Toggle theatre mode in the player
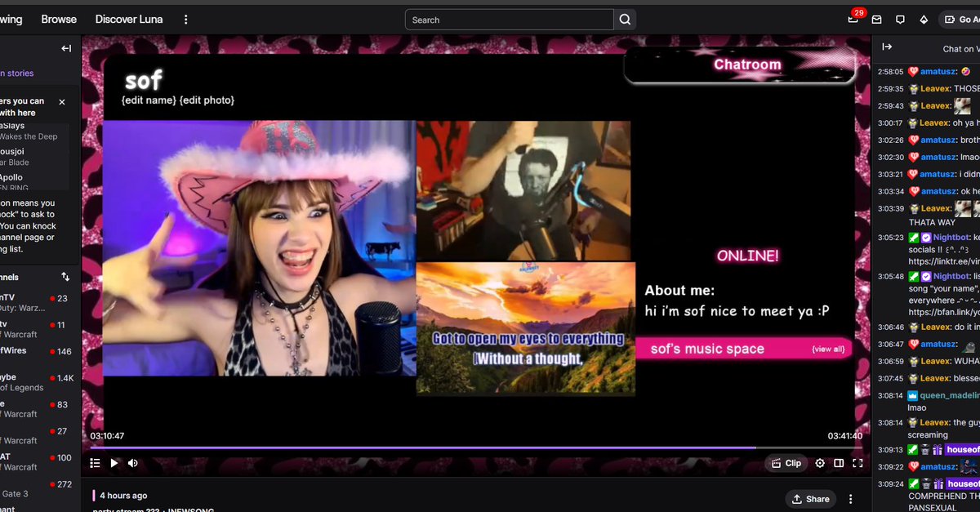Screen dimensions: 980x512 tap(839, 463)
